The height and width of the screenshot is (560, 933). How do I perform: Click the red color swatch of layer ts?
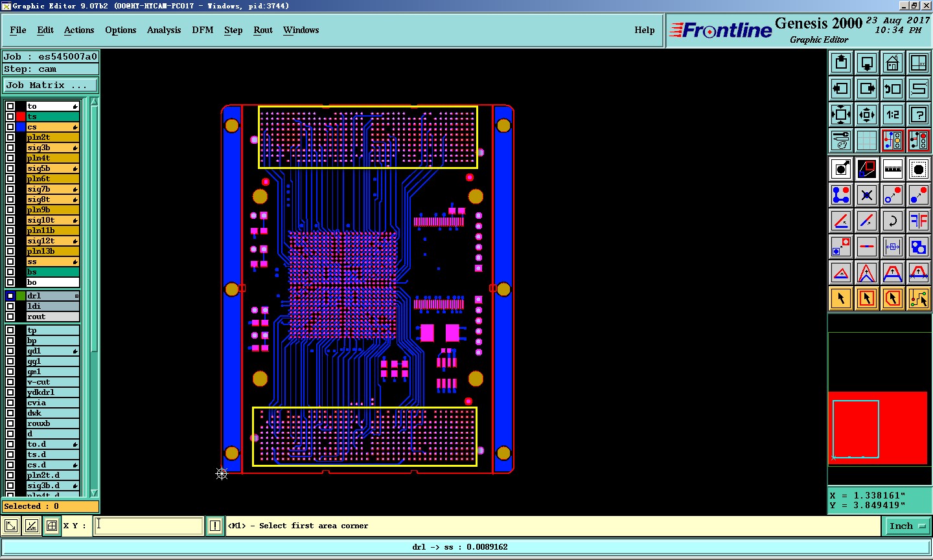tap(21, 117)
